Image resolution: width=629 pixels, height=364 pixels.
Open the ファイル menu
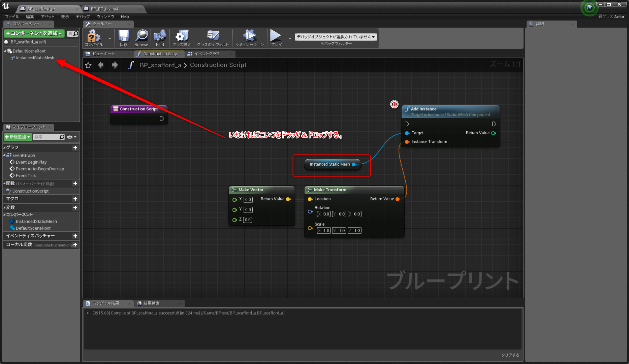click(x=12, y=17)
